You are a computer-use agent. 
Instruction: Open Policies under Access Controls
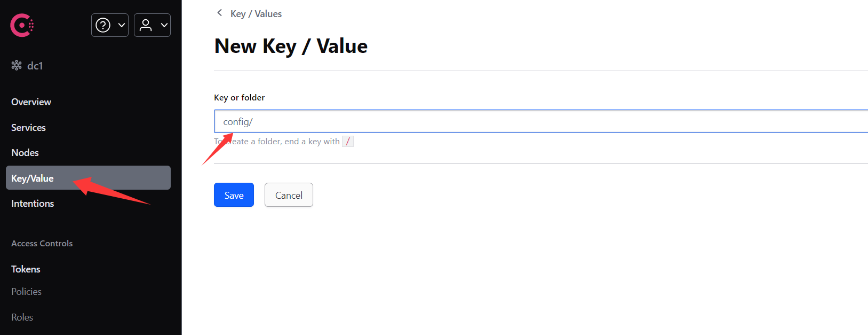(26, 292)
